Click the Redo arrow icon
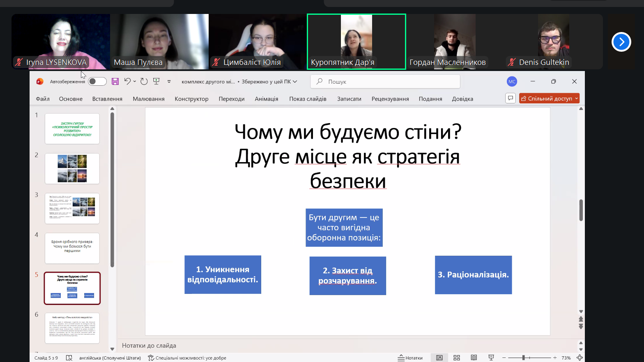Screen dimensions: 644x362 (144, 82)
